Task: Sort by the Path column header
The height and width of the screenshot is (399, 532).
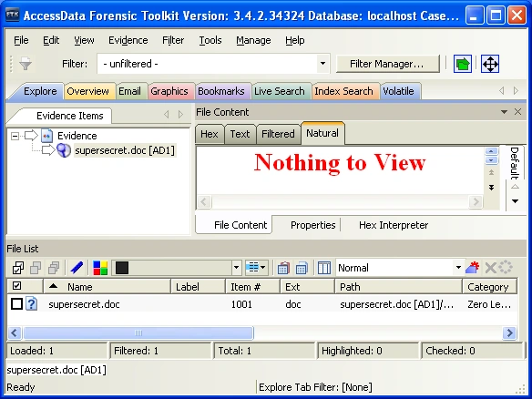Action: [398, 286]
